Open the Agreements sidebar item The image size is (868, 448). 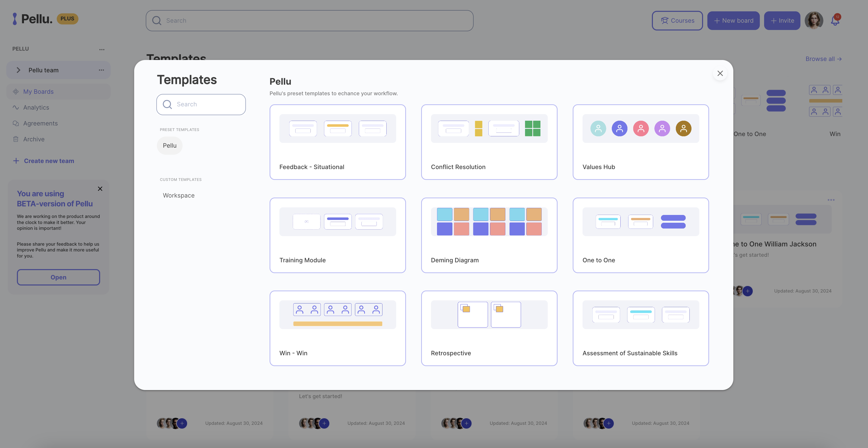[x=40, y=123]
